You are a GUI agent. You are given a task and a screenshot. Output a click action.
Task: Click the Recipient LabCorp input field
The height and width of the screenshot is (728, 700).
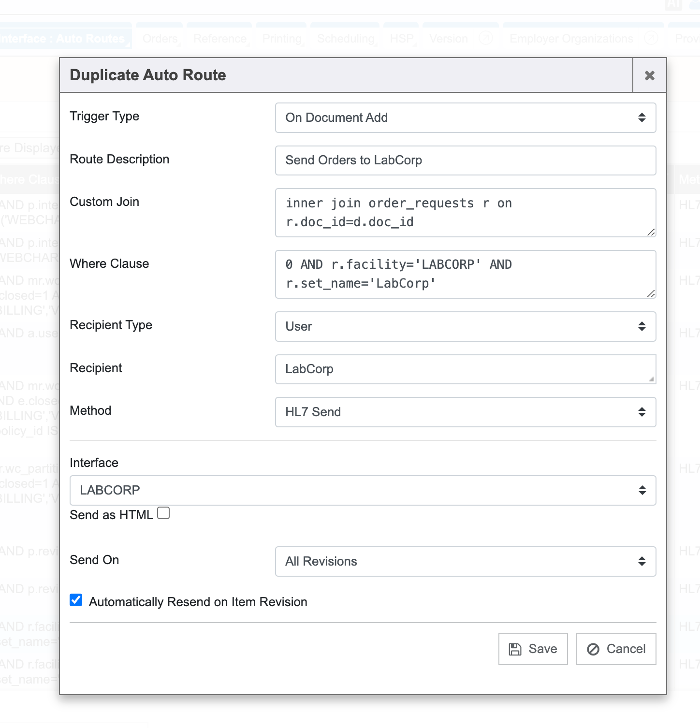[459, 369]
